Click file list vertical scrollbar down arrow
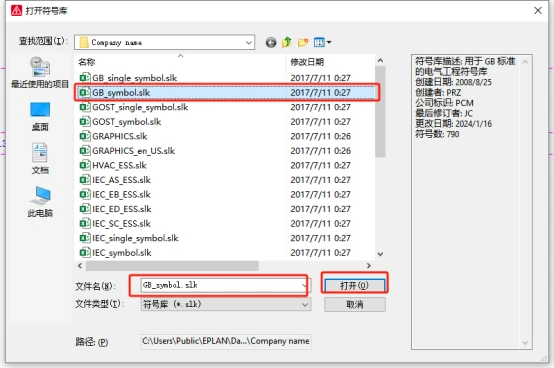Image resolution: width=554 pixels, height=368 pixels. point(380,254)
